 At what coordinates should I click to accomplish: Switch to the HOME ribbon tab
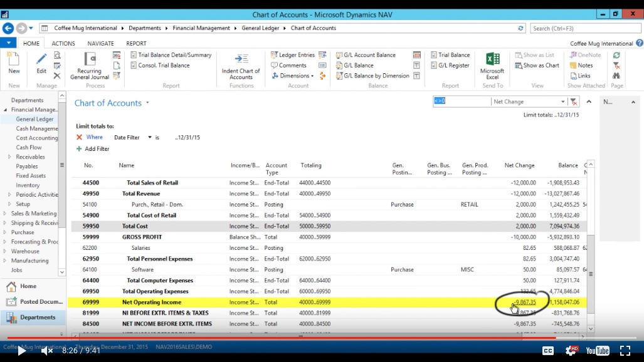31,43
